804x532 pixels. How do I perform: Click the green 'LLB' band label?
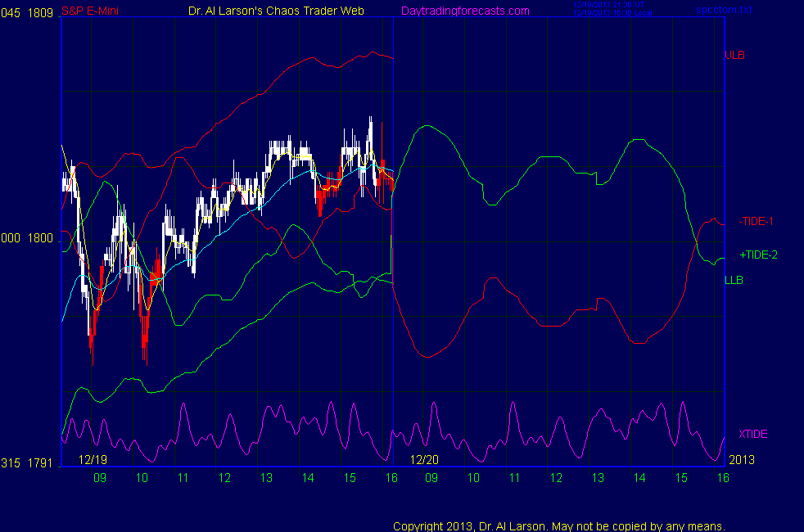coord(734,280)
